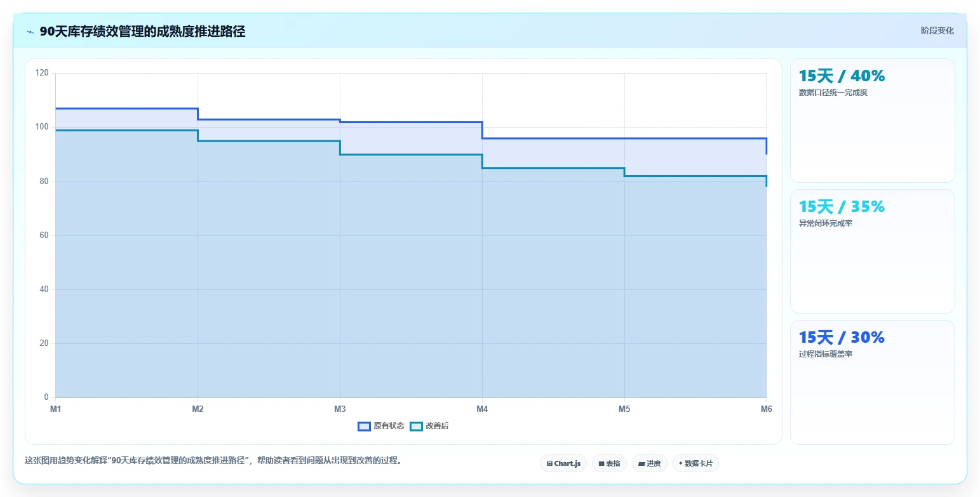
Task: Click the 过程指标覆盖率 card label
Action: [x=826, y=354]
